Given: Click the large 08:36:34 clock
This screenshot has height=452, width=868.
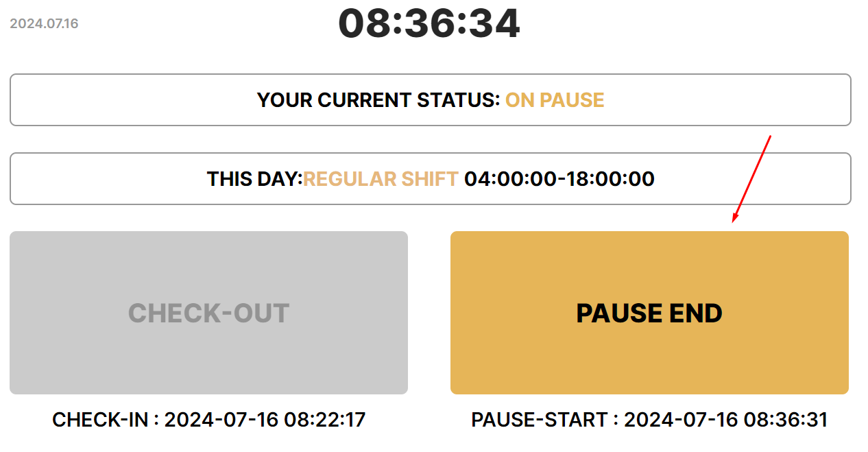Looking at the screenshot, I should click(x=429, y=24).
